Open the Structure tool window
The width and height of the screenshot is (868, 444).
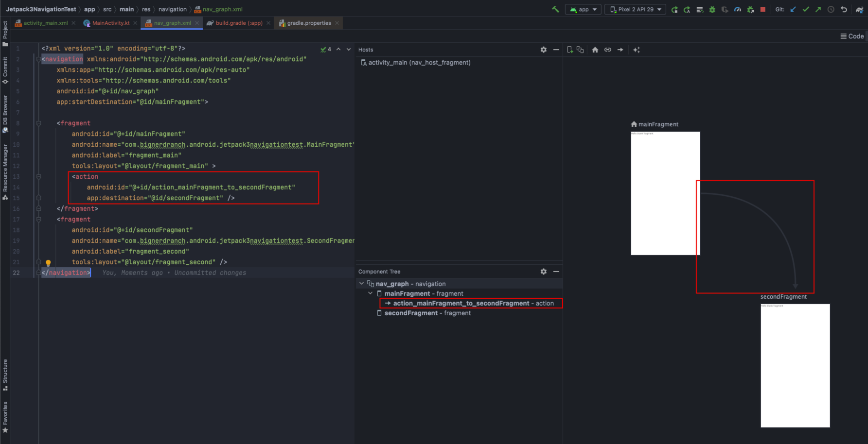pos(5,375)
